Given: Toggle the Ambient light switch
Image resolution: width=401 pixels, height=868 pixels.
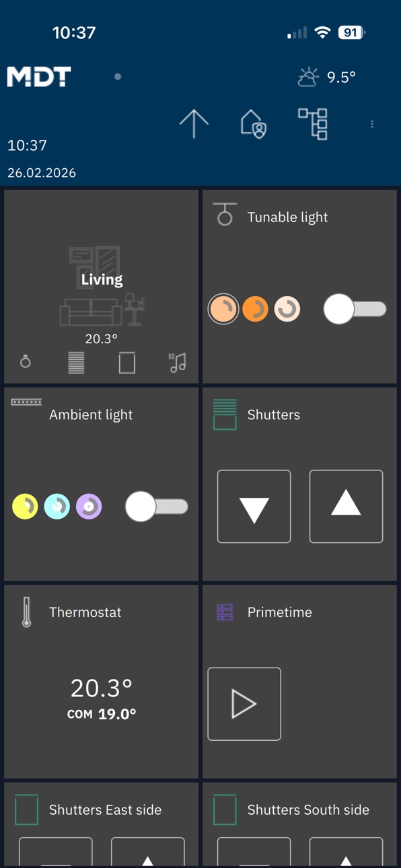Looking at the screenshot, I should tap(157, 507).
